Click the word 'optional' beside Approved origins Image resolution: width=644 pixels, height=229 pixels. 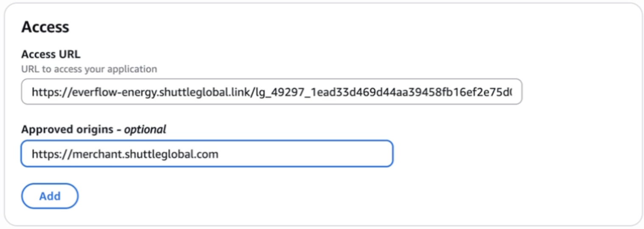[145, 129]
